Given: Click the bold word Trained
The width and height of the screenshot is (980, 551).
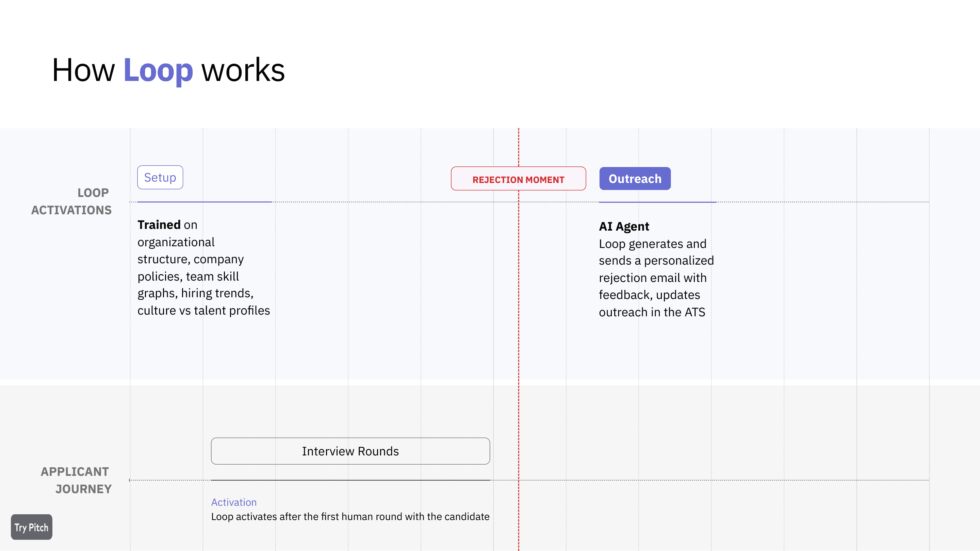Looking at the screenshot, I should (159, 225).
